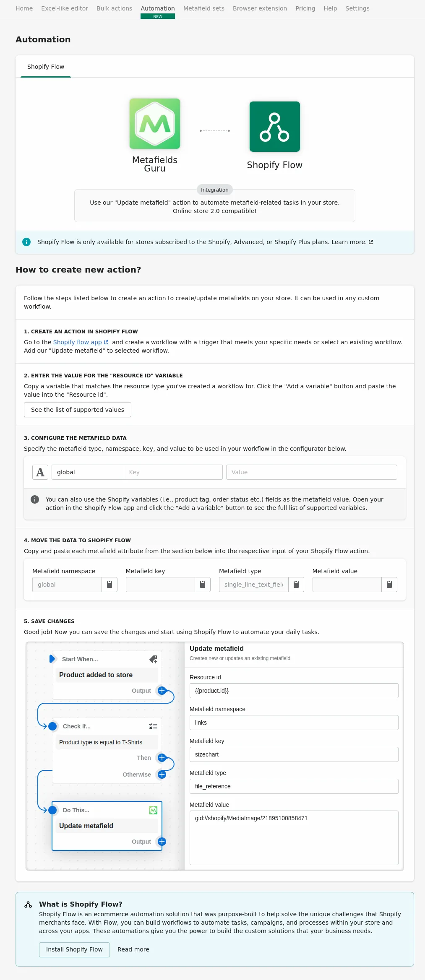This screenshot has width=425, height=980.
Task: Click the plus icon on Update metafield Output
Action: tap(162, 842)
